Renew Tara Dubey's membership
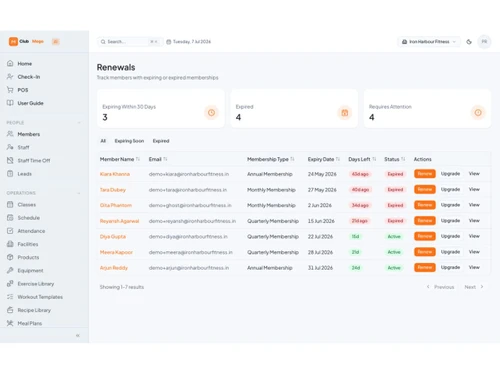 (x=425, y=189)
